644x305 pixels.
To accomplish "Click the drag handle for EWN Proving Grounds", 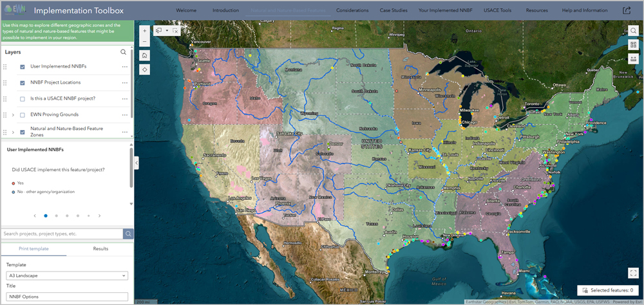I will [x=5, y=115].
